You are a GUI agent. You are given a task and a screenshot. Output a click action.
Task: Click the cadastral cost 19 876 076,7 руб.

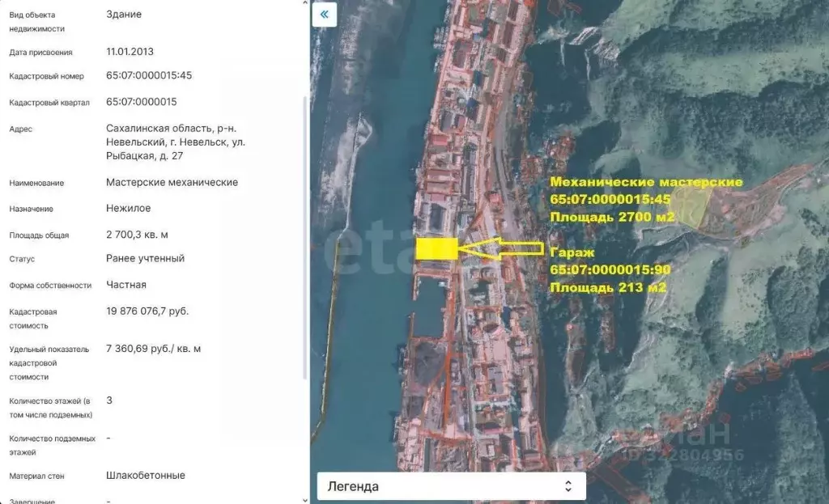[x=147, y=311]
